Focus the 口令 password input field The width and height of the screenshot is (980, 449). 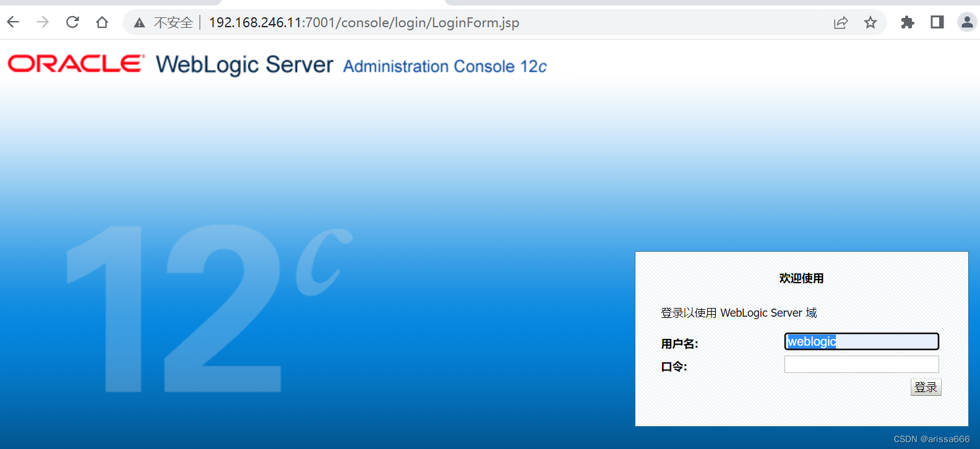[862, 364]
